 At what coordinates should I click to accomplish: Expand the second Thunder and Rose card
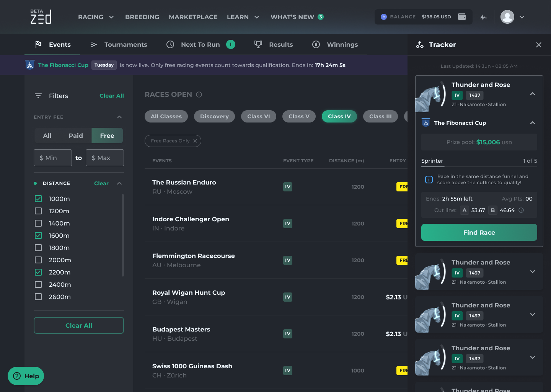[533, 271]
